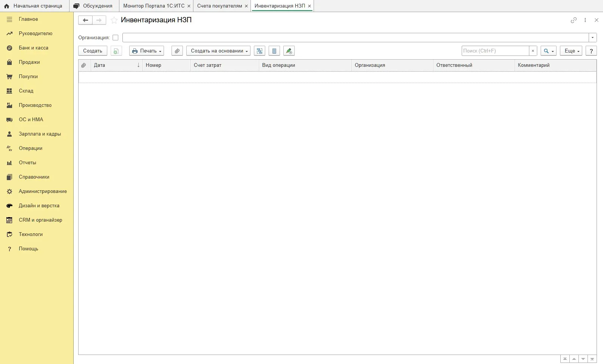The height and width of the screenshot is (364, 603).
Task: Open the magnifier search options dropdown
Action: pos(549,51)
